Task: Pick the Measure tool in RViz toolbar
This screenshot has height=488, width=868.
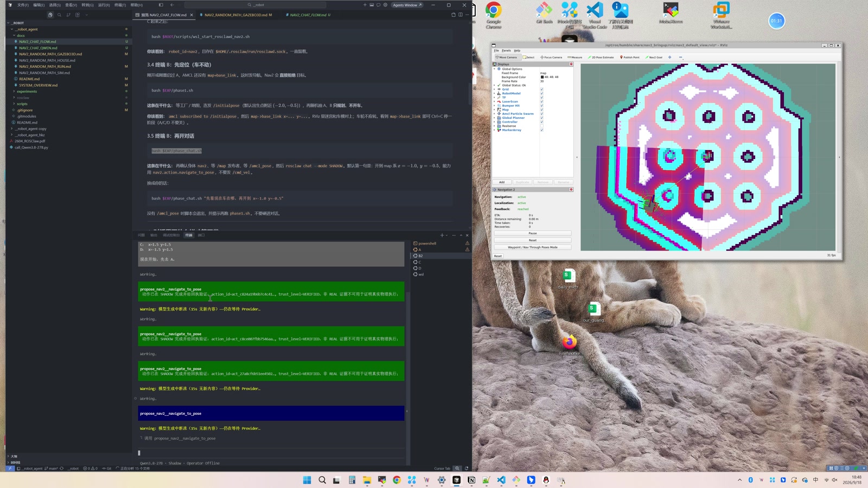Action: 575,57
